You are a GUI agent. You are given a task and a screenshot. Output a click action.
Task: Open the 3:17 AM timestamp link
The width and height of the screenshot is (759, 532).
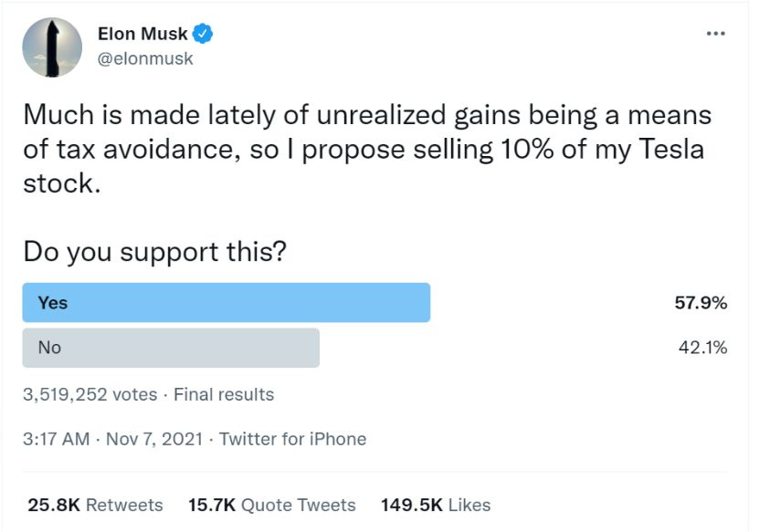57,439
